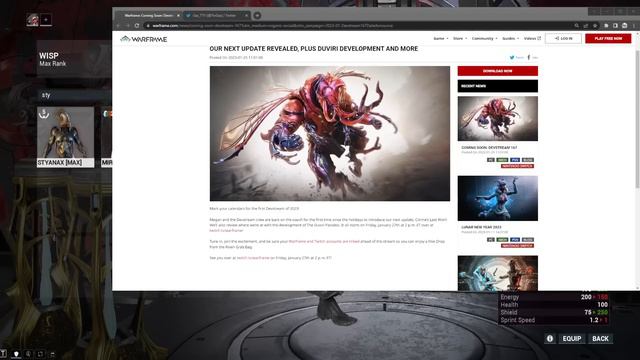Click the first icon in bottom-left game bar
The width and height of the screenshot is (640, 360).
pos(3,354)
